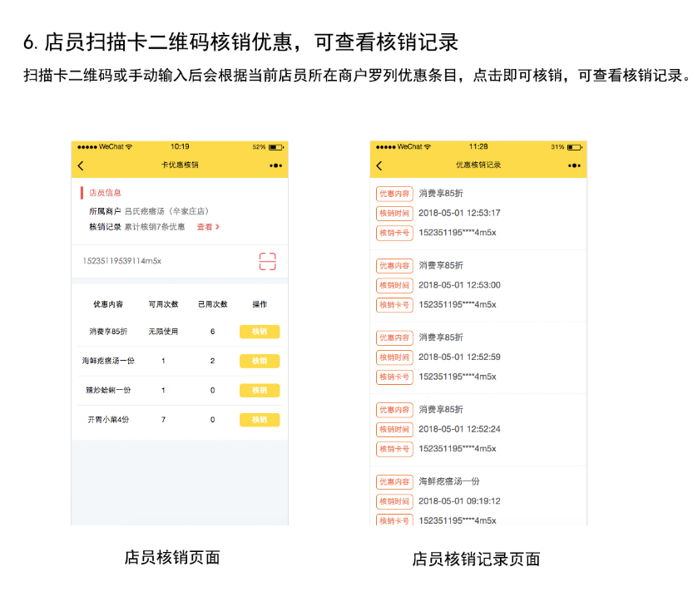Click the 已用次数 column header
The width and height of the screenshot is (698, 616).
point(212,304)
